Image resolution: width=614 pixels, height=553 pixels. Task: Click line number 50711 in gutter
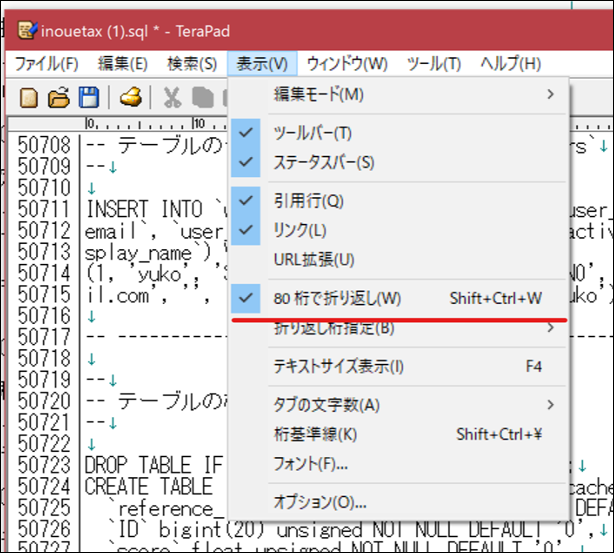[44, 209]
